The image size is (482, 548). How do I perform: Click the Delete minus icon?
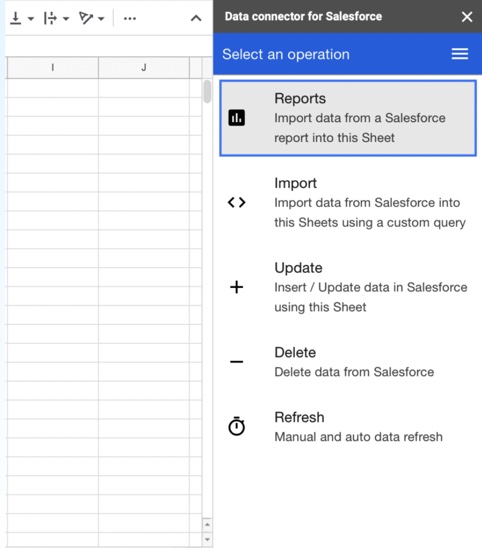pyautogui.click(x=237, y=362)
